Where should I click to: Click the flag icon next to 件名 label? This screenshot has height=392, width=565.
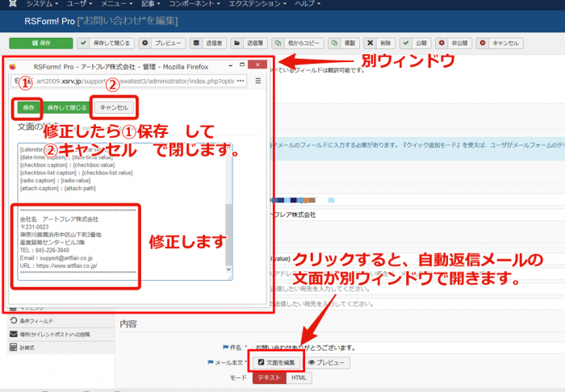[x=225, y=348]
